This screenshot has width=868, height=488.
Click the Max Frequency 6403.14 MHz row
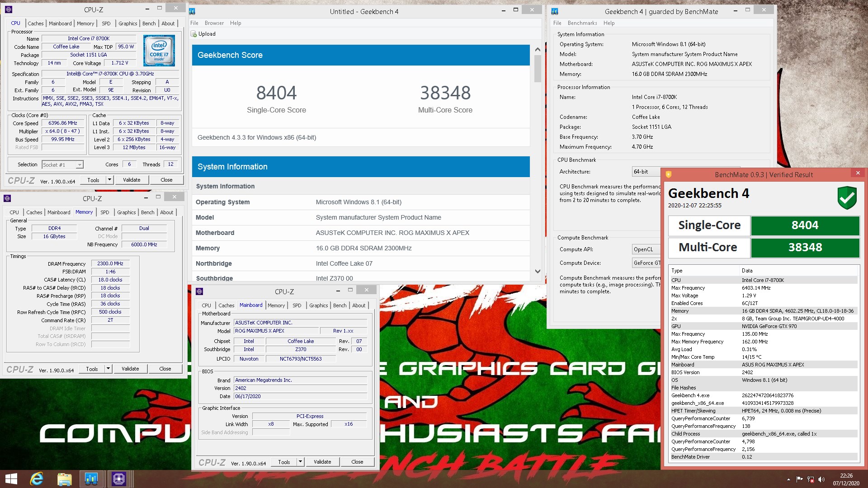pos(763,288)
